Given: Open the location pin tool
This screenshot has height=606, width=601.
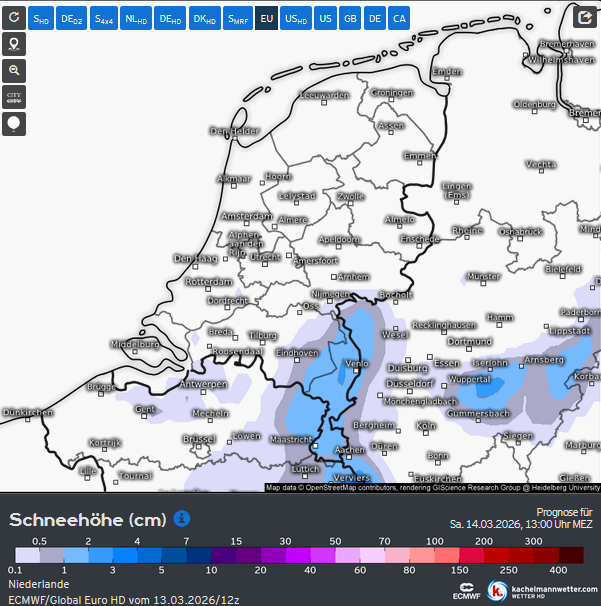Looking at the screenshot, I should coord(14,44).
